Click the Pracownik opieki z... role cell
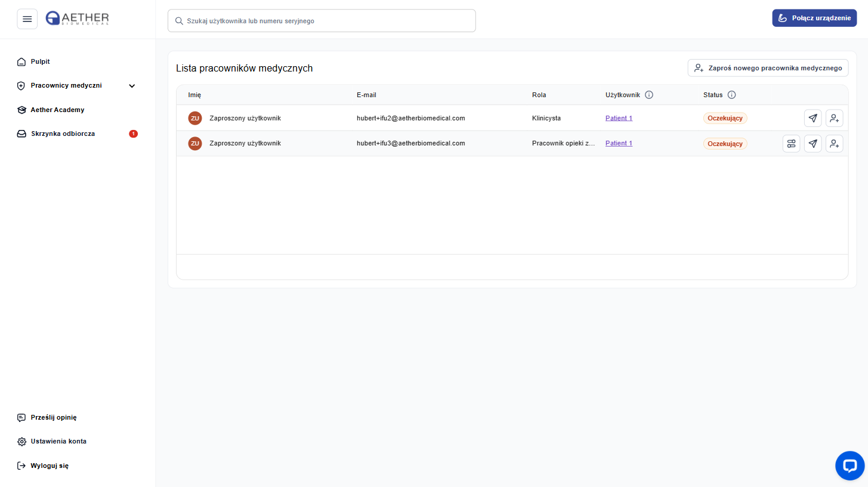868x487 pixels. tap(564, 143)
